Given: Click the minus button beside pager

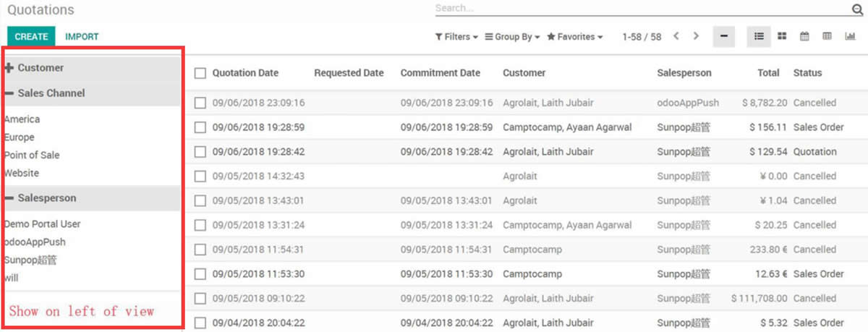Looking at the screenshot, I should click(x=724, y=36).
